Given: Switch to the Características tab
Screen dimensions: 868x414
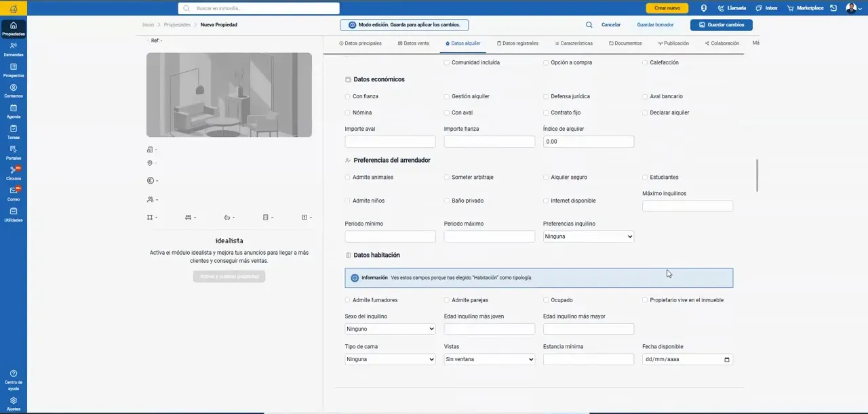Looking at the screenshot, I should point(574,43).
